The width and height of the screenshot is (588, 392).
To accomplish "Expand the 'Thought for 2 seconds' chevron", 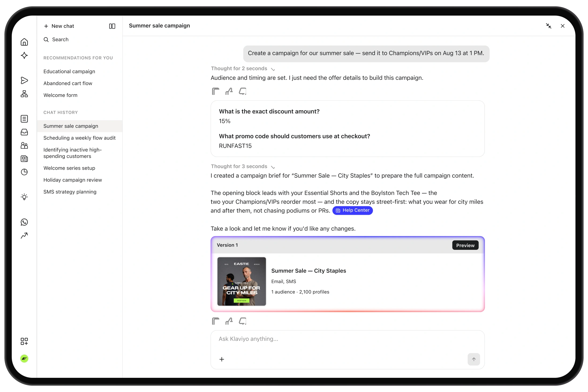I will click(x=273, y=69).
